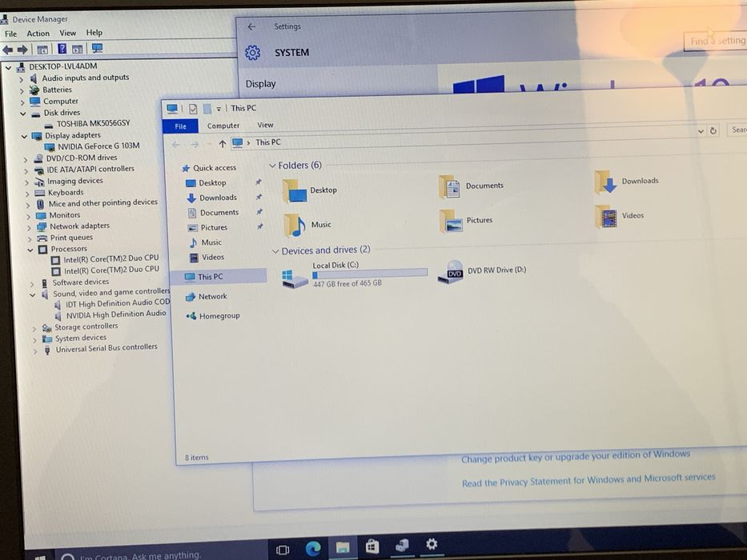Open the Music folder icon in This PC
747x560 pixels.
pyautogui.click(x=295, y=226)
